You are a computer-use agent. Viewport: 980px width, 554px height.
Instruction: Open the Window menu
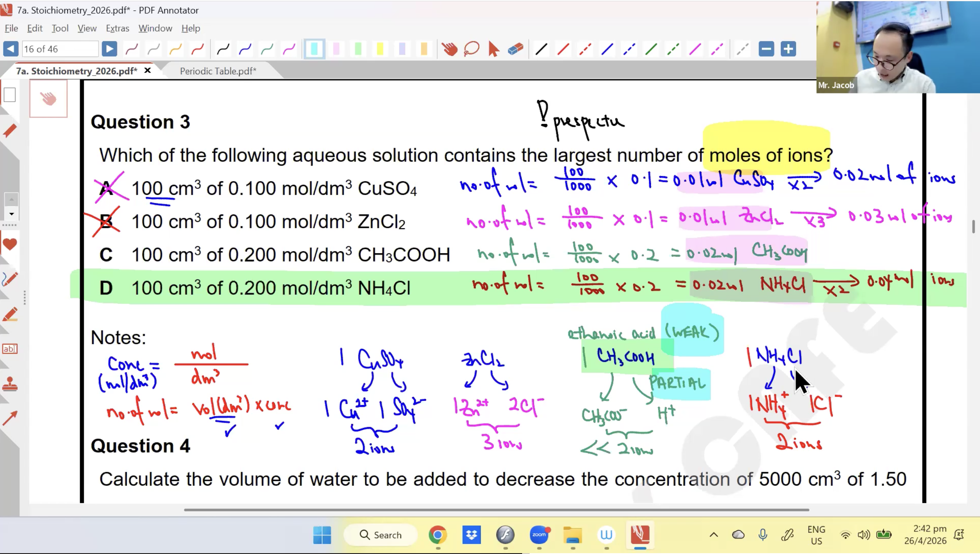pos(155,28)
